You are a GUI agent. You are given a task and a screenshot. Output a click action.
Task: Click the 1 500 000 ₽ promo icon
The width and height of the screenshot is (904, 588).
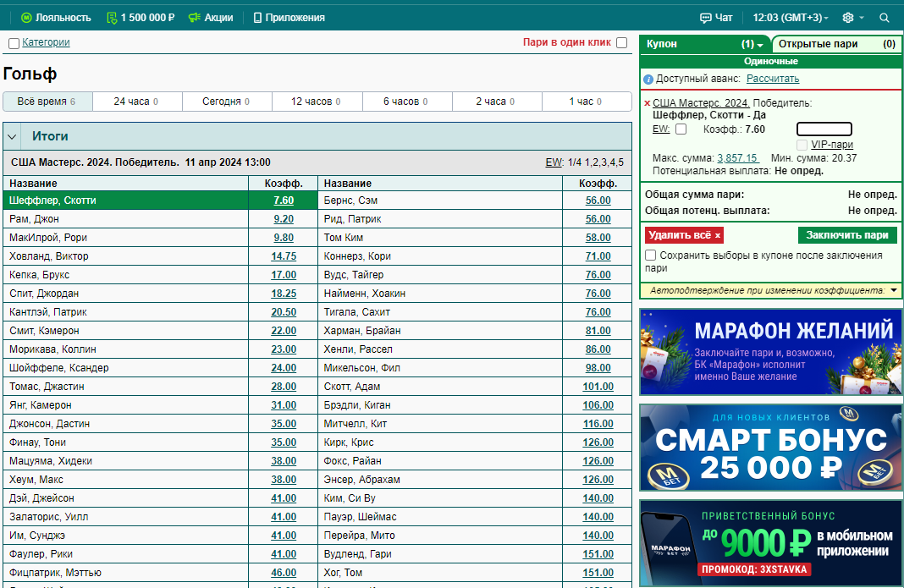pyautogui.click(x=112, y=18)
